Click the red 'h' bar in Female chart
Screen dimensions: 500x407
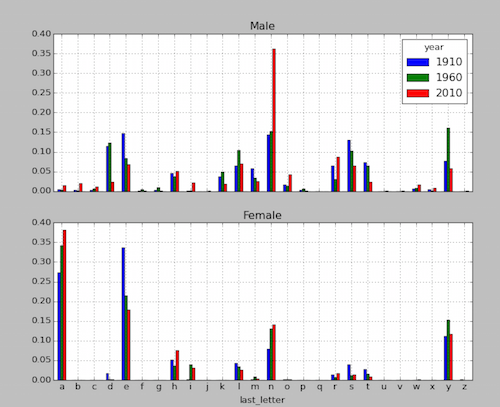tap(177, 365)
